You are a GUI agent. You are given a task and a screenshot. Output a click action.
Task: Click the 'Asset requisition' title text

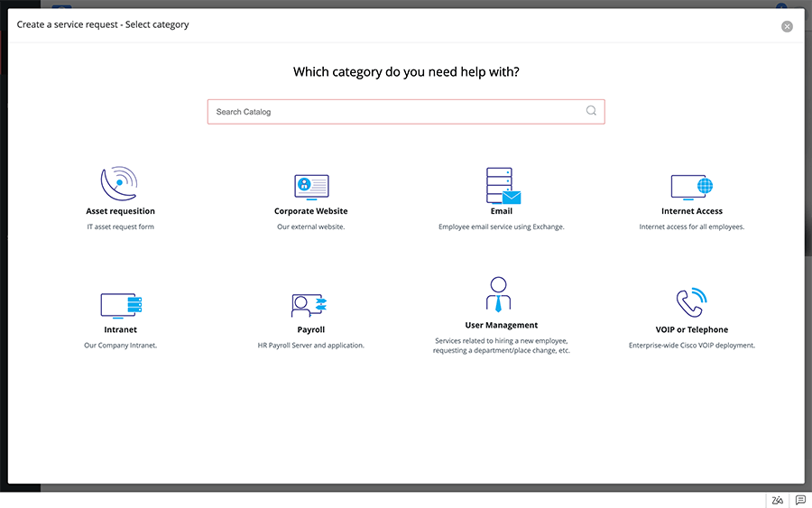120,211
